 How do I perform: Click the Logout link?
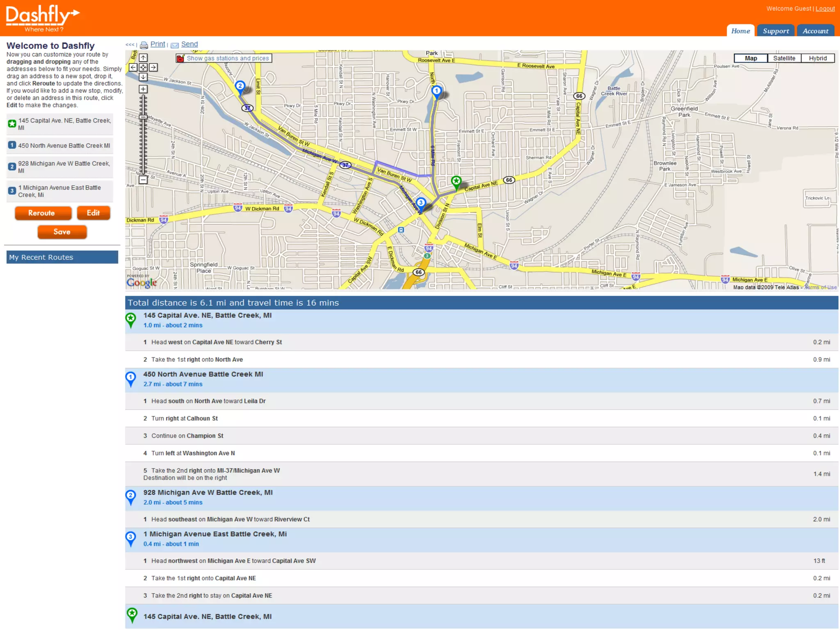(x=825, y=9)
